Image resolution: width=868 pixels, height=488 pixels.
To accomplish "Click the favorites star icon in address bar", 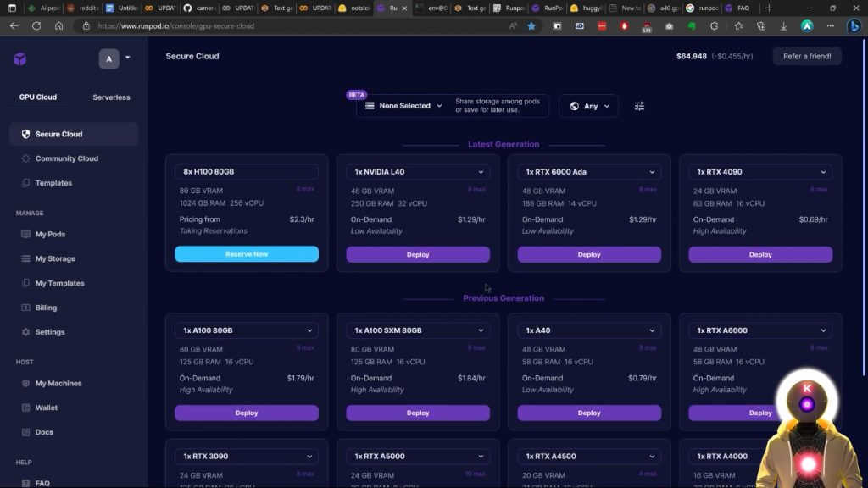I will point(531,26).
